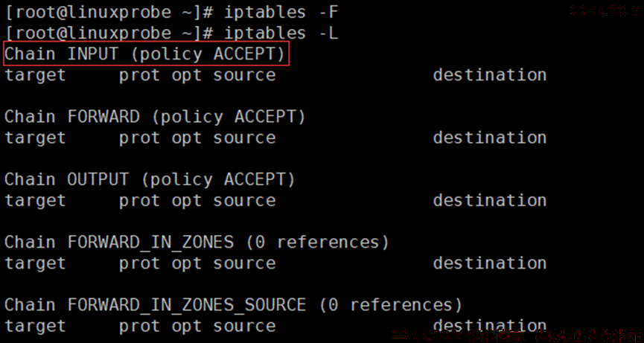Click 'destination' header under Chain INPUT
Image resolution: width=644 pixels, height=343 pixels.
point(490,75)
